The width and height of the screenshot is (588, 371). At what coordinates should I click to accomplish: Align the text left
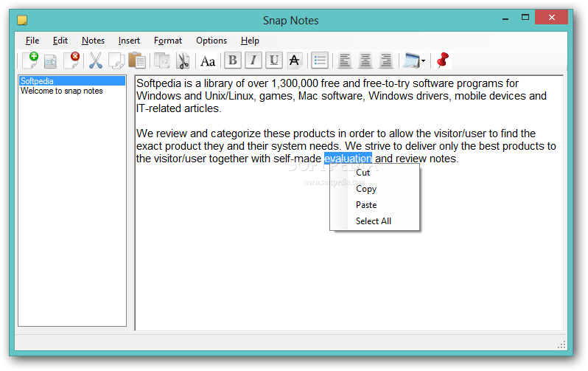(345, 60)
